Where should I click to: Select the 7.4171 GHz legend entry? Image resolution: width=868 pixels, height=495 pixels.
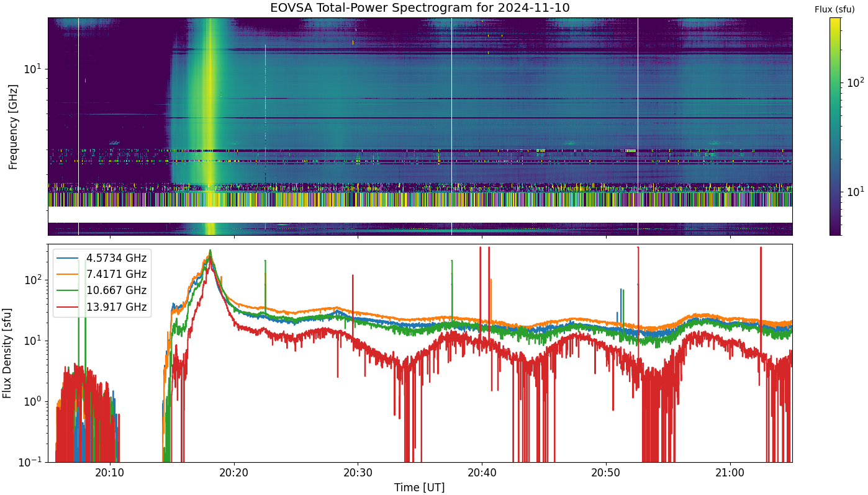102,274
